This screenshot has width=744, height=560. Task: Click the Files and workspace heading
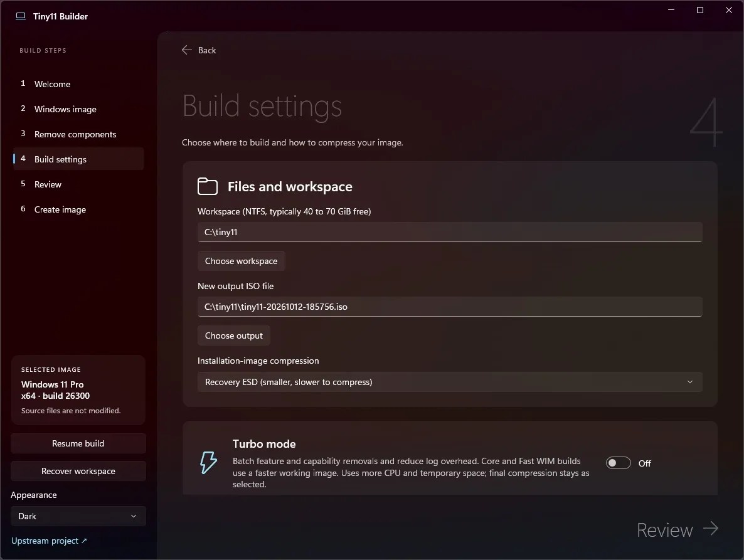(x=290, y=187)
